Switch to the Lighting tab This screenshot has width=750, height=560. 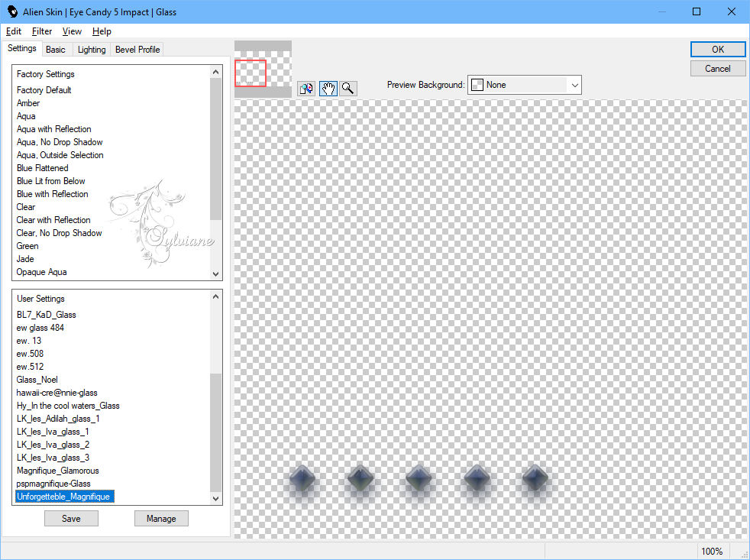click(92, 50)
